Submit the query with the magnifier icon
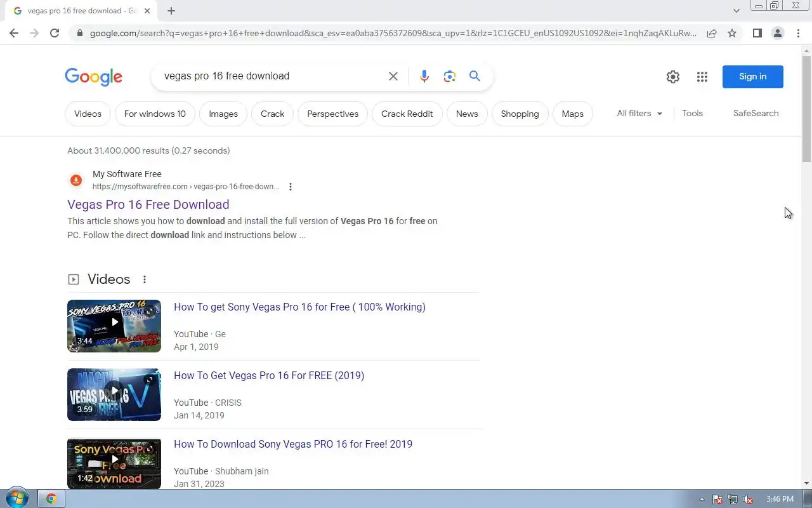Image resolution: width=812 pixels, height=508 pixels. (475, 76)
